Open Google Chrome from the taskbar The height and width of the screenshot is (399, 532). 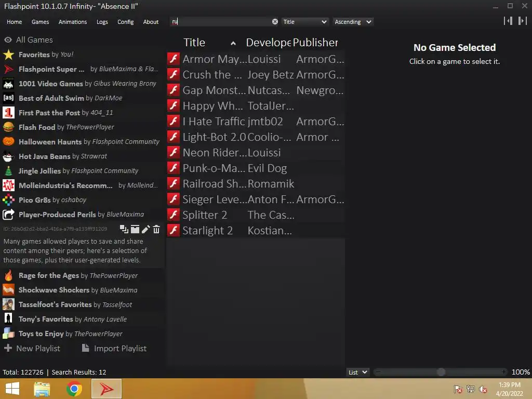74,389
